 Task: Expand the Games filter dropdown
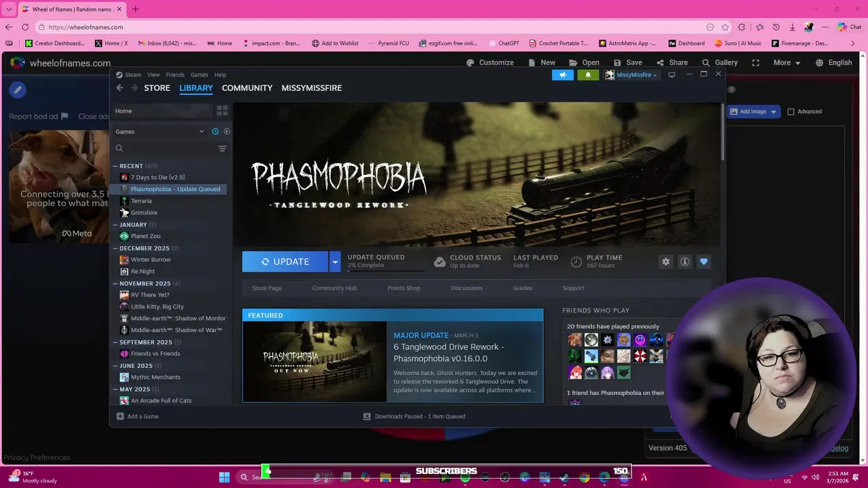(201, 131)
